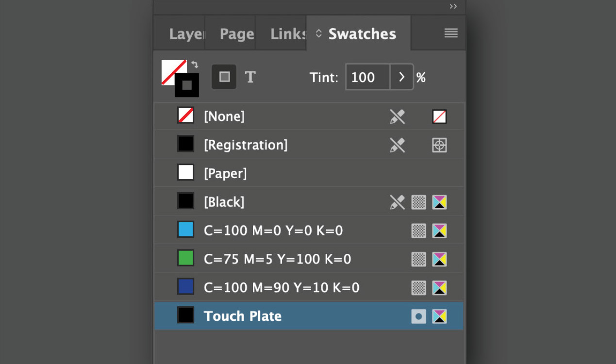Swap fill and stroke arrow icon
This screenshot has height=364, width=616.
[194, 65]
